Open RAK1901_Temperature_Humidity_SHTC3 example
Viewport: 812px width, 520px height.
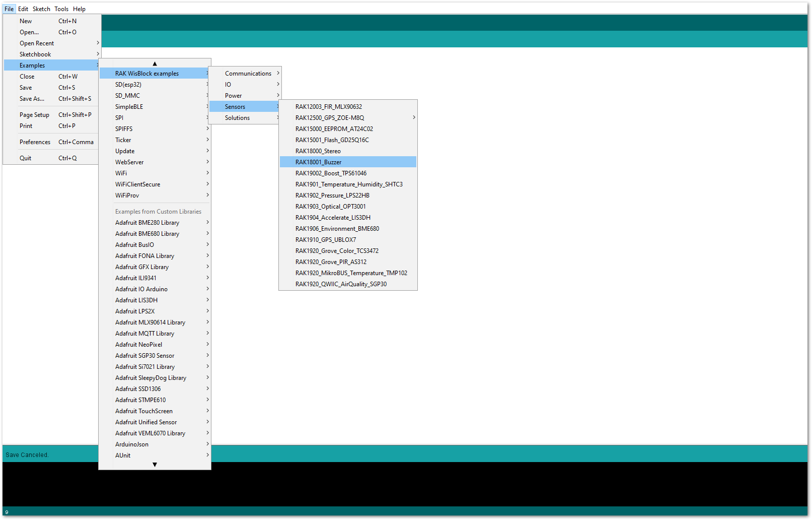(x=348, y=184)
